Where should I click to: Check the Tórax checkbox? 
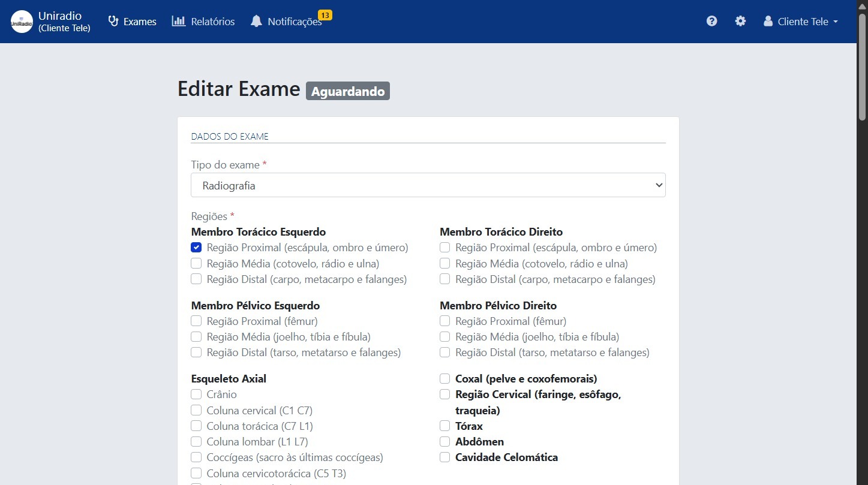click(x=444, y=426)
